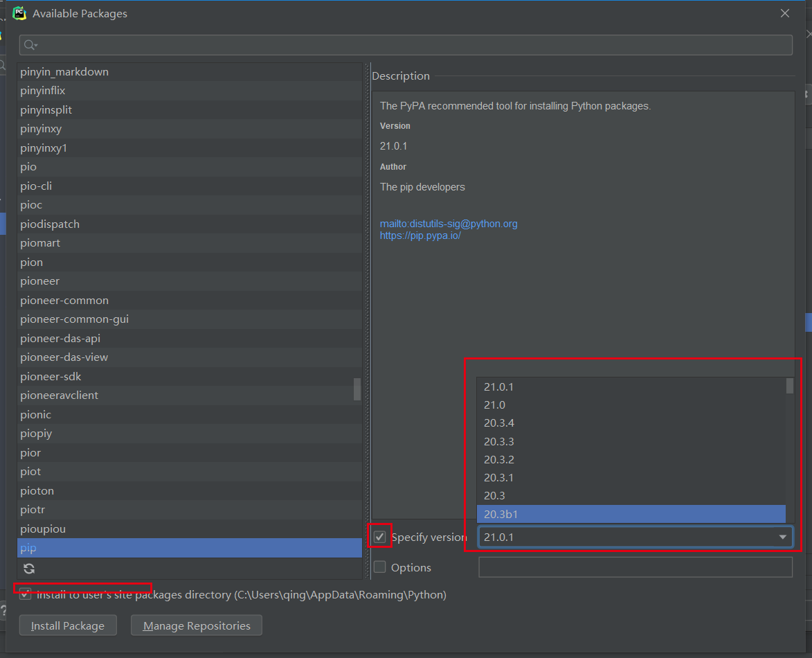
Task: Click the Install Package button
Action: 67,625
